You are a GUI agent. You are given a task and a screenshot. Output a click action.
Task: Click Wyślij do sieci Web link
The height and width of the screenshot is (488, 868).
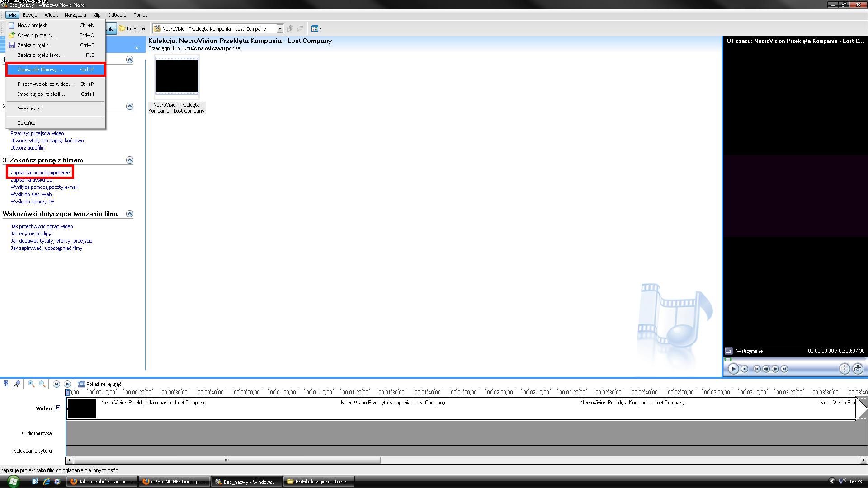31,194
